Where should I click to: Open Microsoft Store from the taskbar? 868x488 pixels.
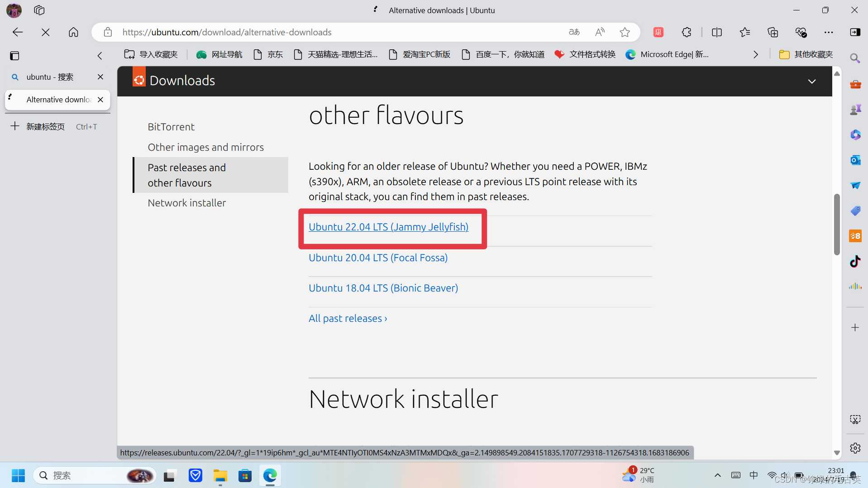point(245,475)
